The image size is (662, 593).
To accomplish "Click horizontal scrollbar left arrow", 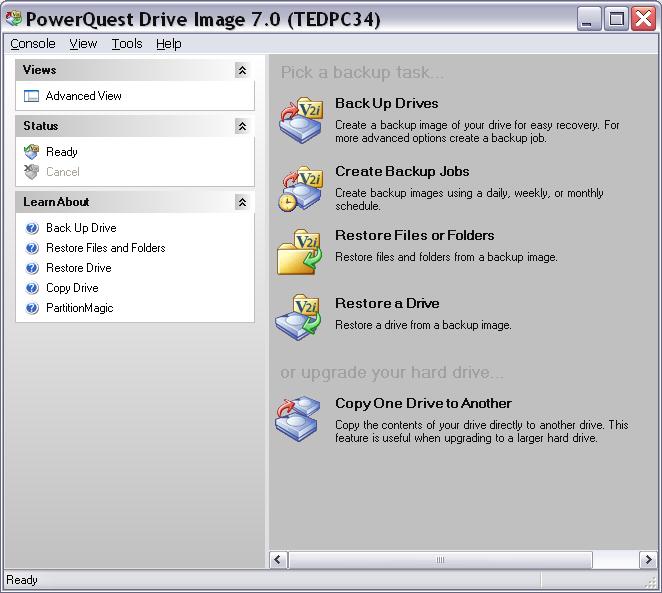I will click(x=277, y=560).
